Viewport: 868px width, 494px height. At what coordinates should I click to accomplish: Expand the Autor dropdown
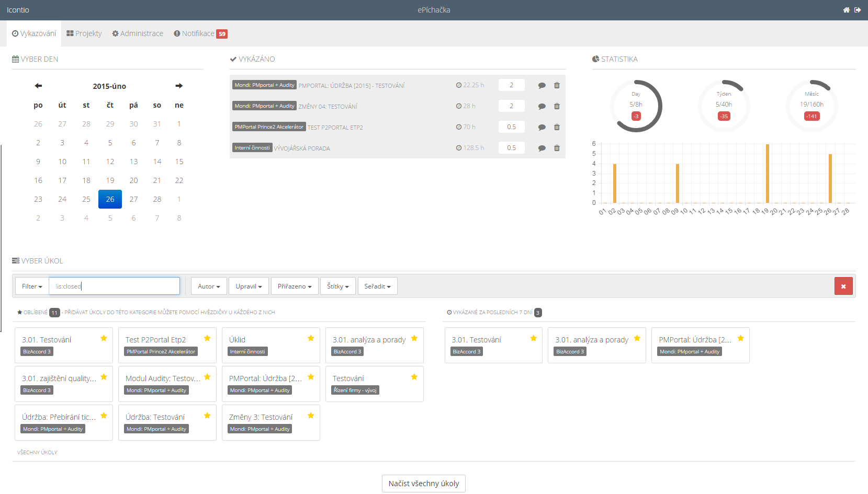tap(209, 286)
